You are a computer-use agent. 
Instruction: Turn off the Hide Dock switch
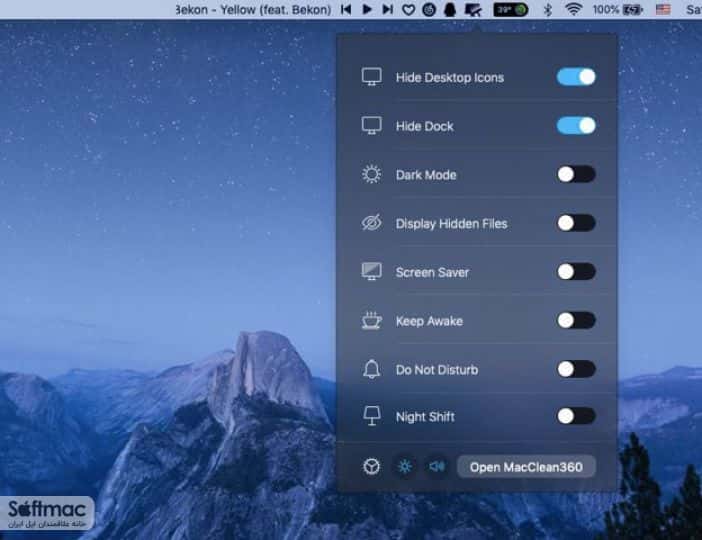pyautogui.click(x=576, y=126)
